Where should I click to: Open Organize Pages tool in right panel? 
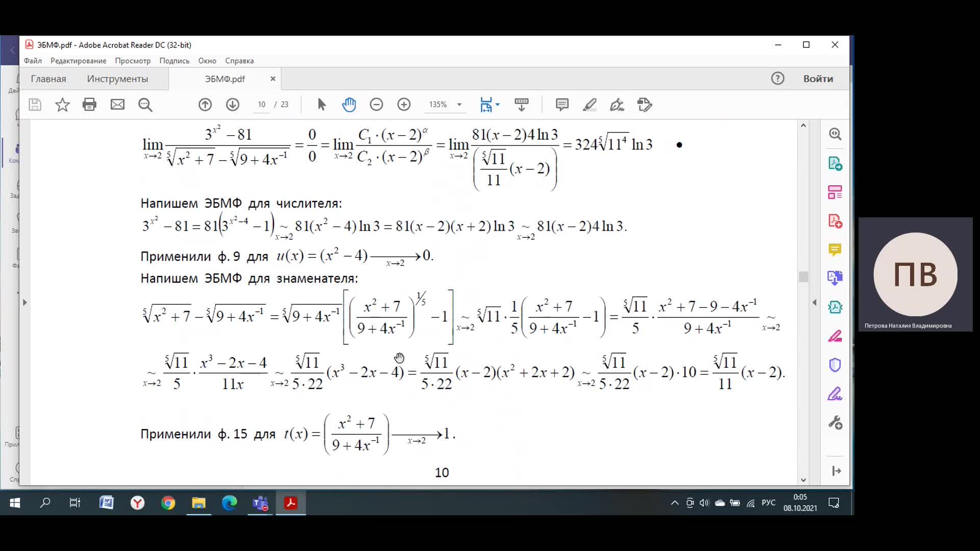835,192
